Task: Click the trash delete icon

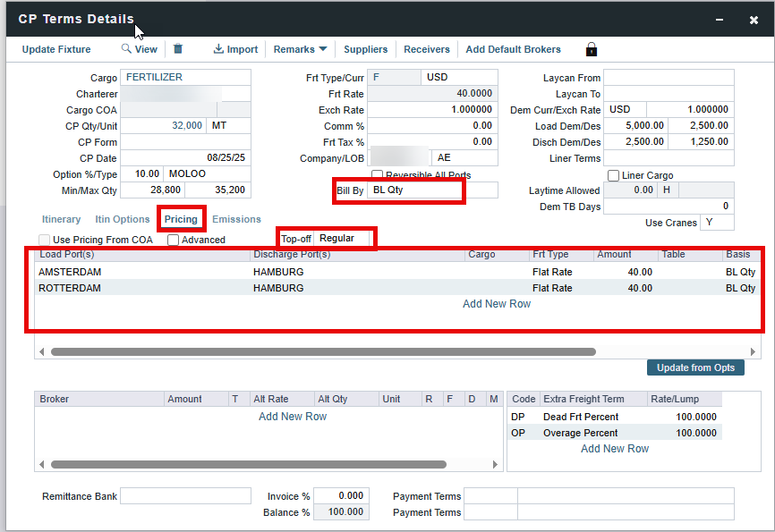Action: 178,49
